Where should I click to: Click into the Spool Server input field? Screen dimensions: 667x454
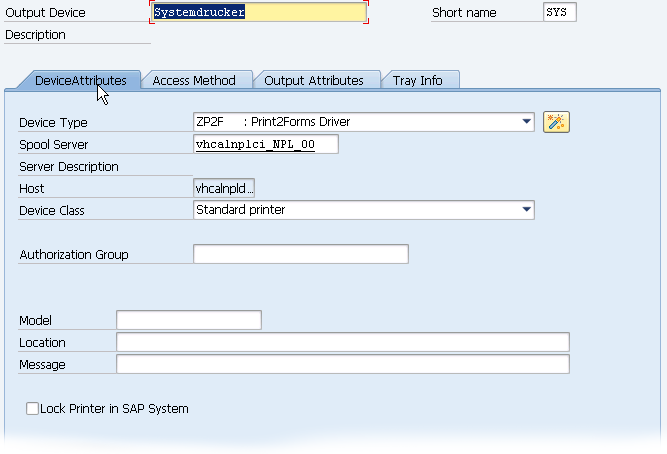coord(266,144)
